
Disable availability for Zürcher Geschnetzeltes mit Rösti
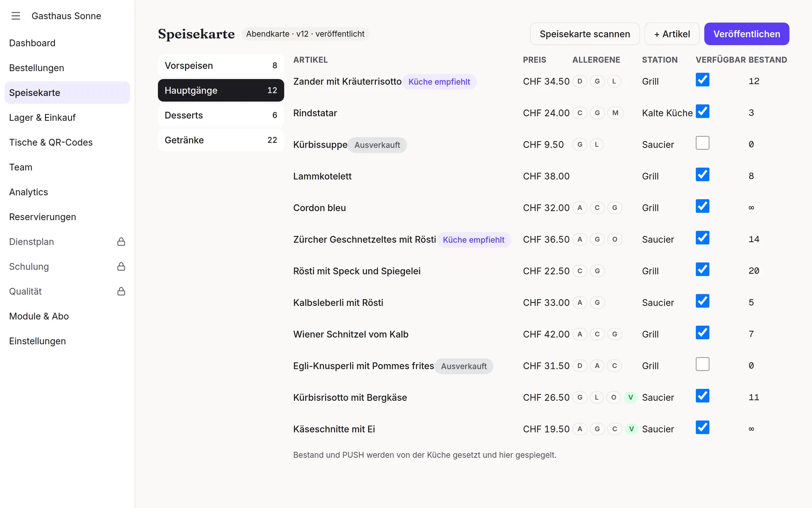coord(702,238)
